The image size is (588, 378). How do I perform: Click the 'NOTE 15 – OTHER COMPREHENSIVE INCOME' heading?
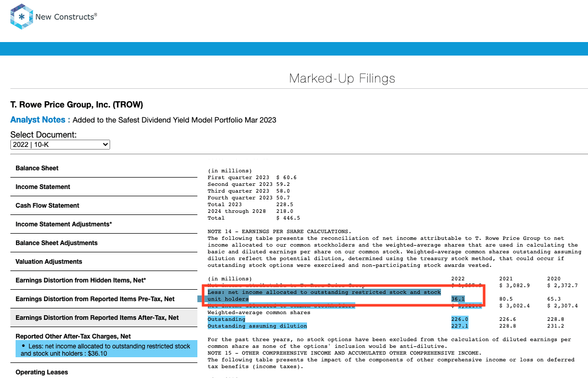(x=344, y=353)
